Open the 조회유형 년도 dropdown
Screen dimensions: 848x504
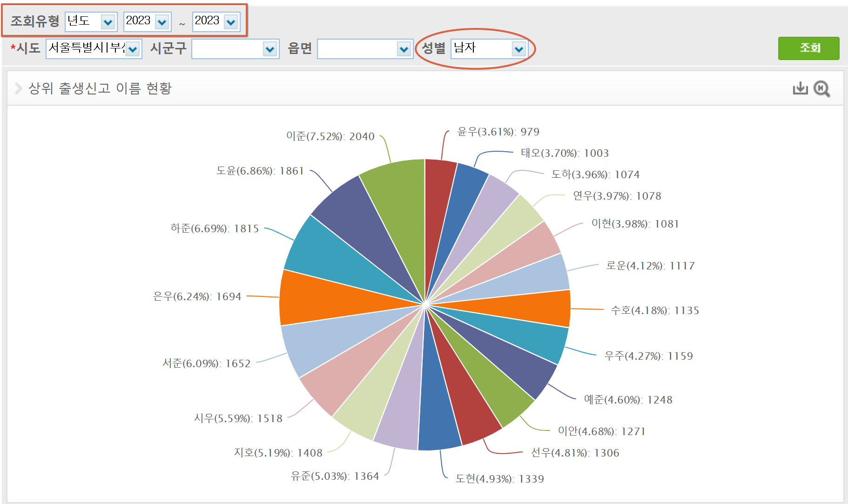pyautogui.click(x=91, y=21)
